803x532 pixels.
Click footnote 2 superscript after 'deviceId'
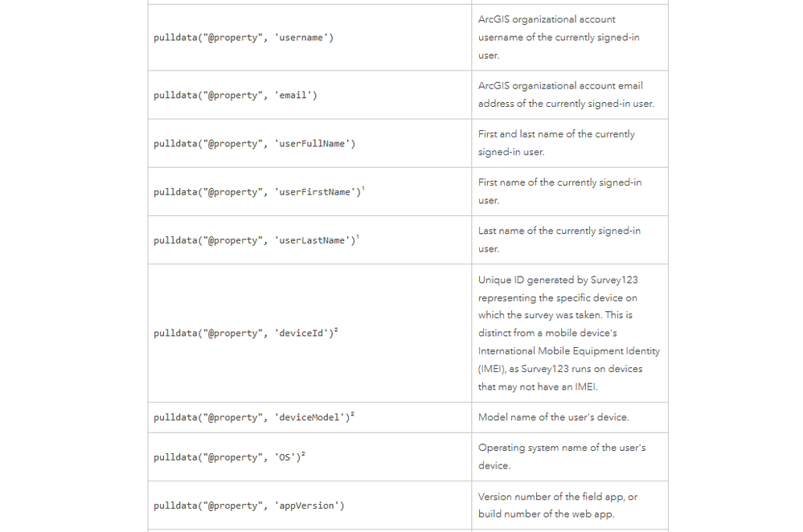tap(336, 330)
